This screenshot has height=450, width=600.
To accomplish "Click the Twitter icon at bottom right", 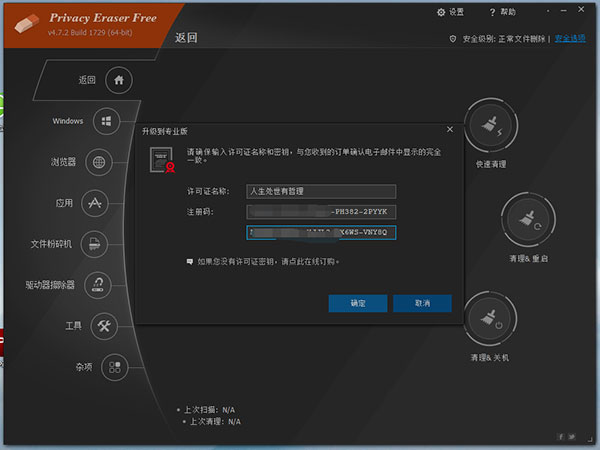I will click(572, 436).
